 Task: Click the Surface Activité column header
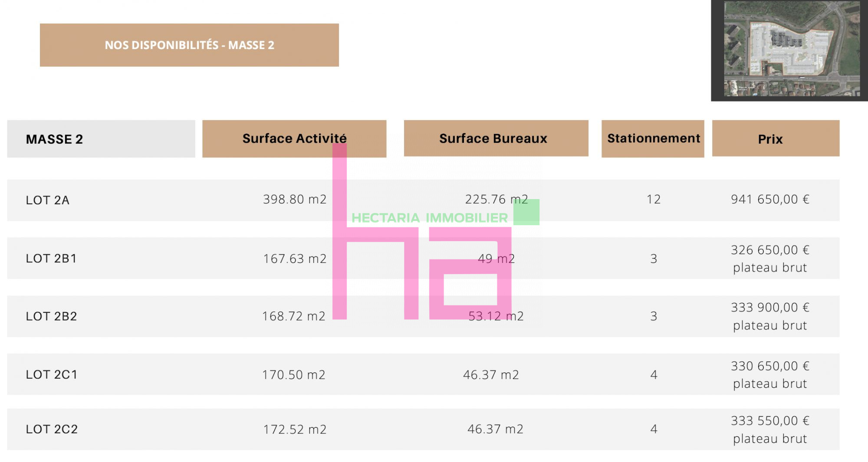coord(294,139)
